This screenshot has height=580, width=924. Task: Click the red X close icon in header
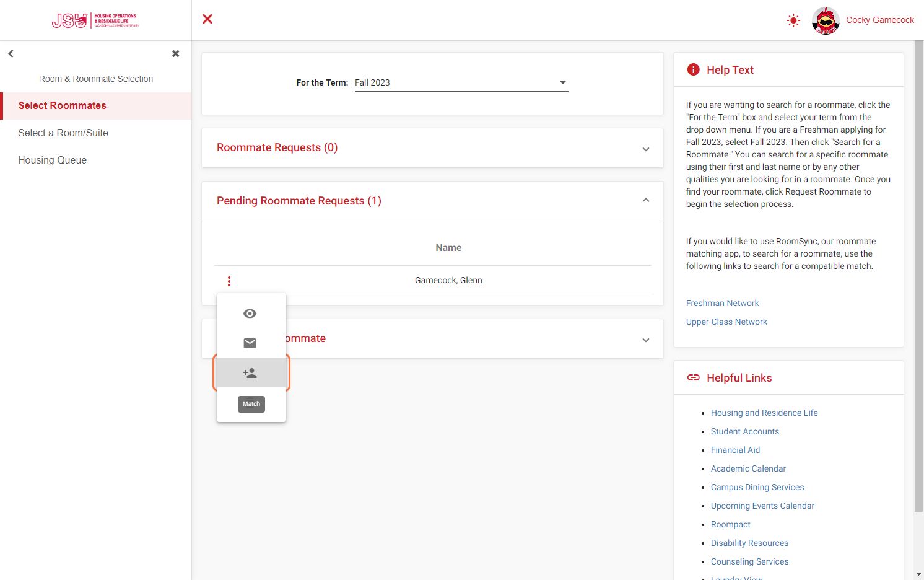tap(207, 19)
